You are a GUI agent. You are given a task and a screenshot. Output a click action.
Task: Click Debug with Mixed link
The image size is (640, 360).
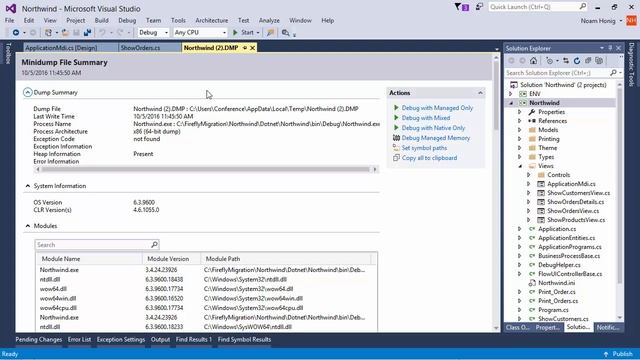pos(426,118)
